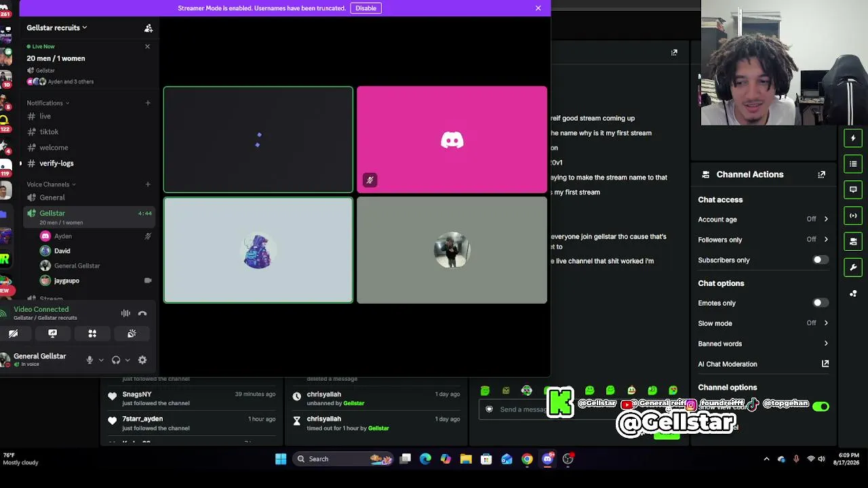Open noise suppression waveform settings

pos(125,313)
